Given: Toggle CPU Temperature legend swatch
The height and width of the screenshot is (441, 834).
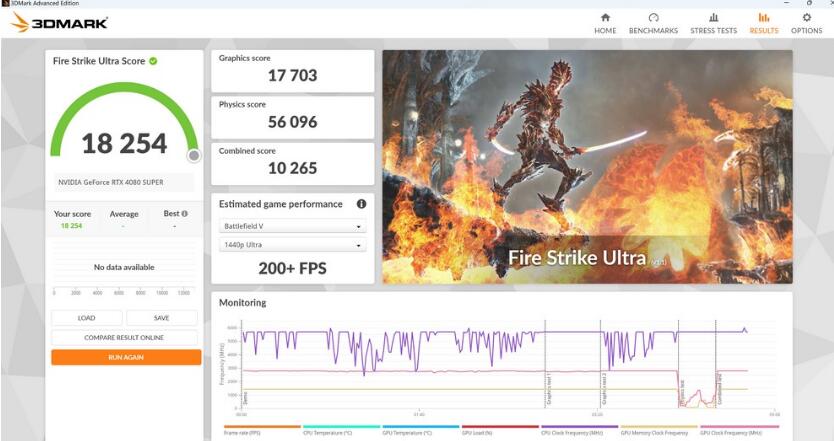Looking at the screenshot, I should point(341,427).
